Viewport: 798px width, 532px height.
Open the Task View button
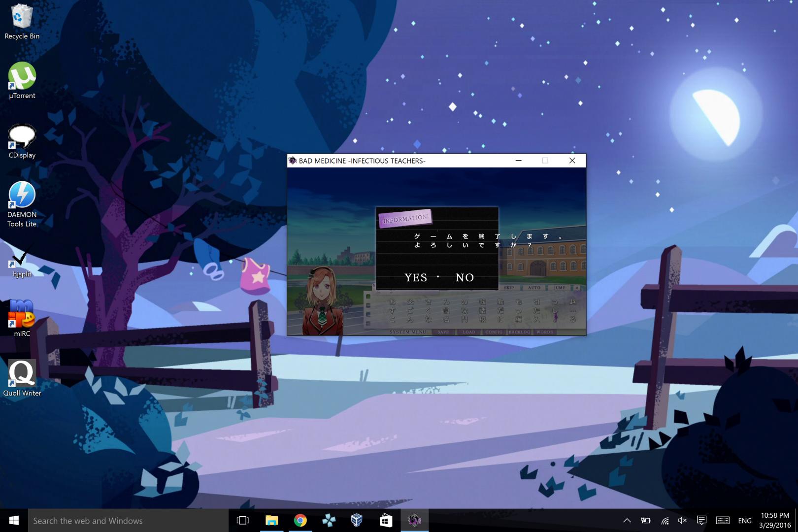click(243, 520)
